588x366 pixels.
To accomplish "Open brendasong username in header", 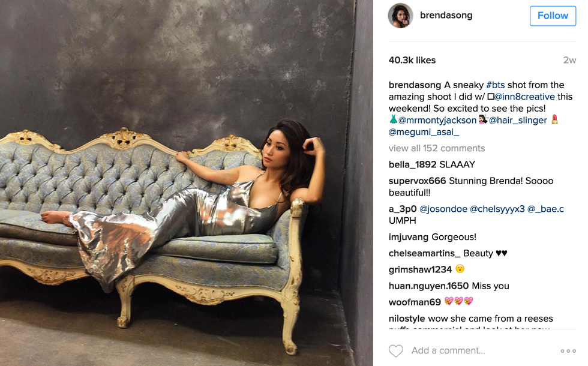I will 446,16.
